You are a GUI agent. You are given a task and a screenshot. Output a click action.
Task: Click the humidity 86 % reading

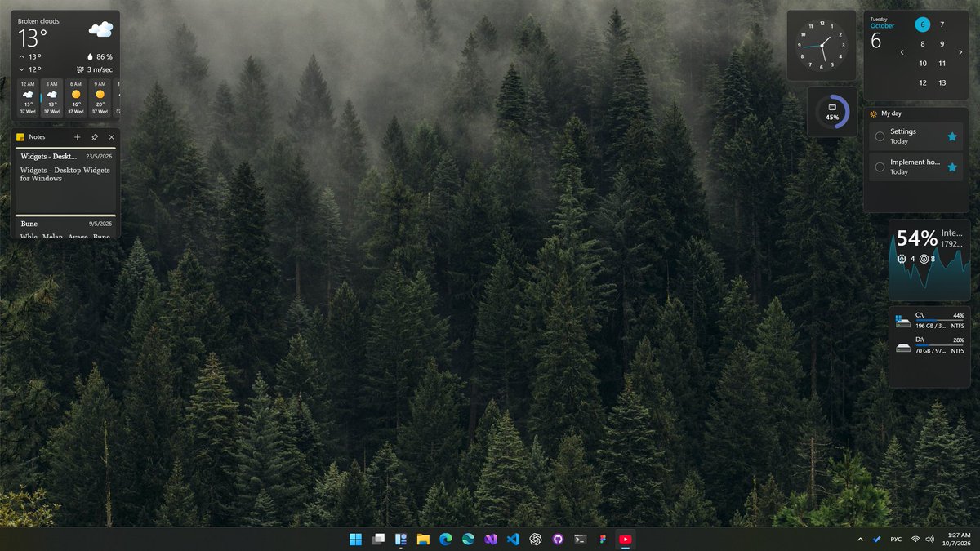(x=100, y=57)
